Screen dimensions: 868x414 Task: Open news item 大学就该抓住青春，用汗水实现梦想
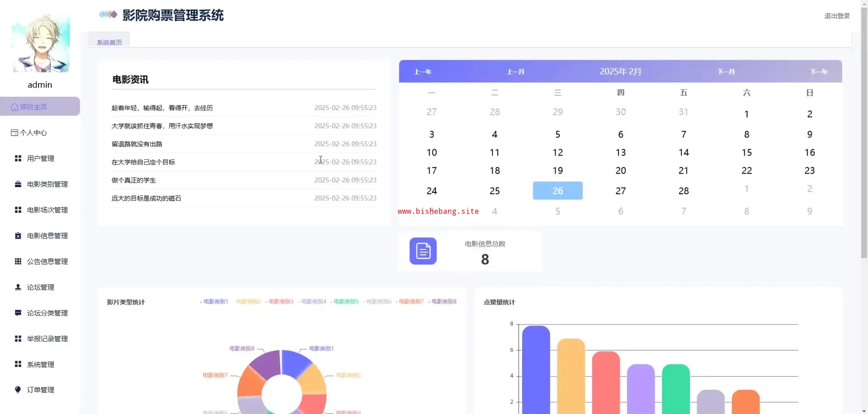162,126
